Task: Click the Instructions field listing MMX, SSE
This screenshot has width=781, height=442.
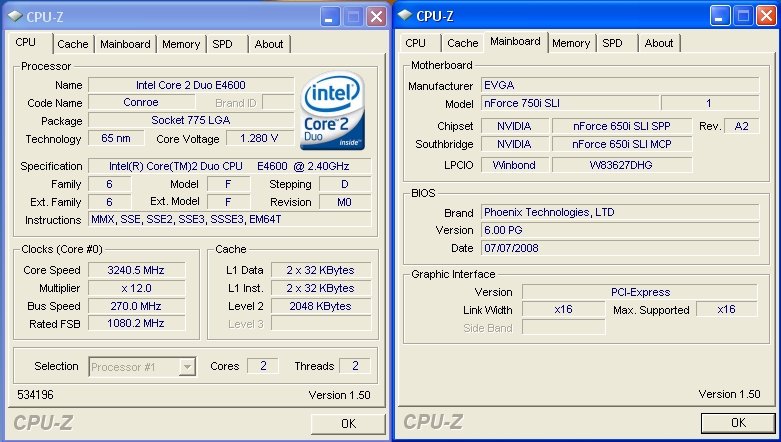Action: 230,219
